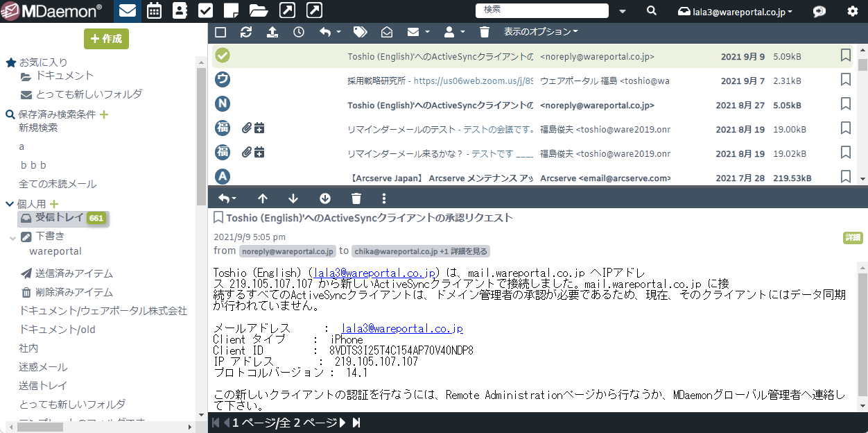
Task: Flag the first message with bookmark
Action: click(845, 56)
